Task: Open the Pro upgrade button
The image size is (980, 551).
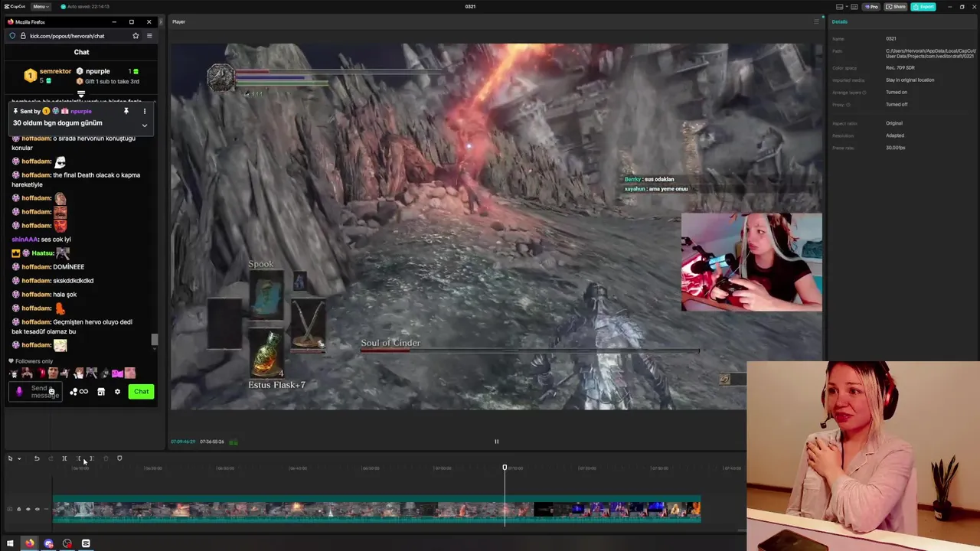Action: pyautogui.click(x=871, y=6)
